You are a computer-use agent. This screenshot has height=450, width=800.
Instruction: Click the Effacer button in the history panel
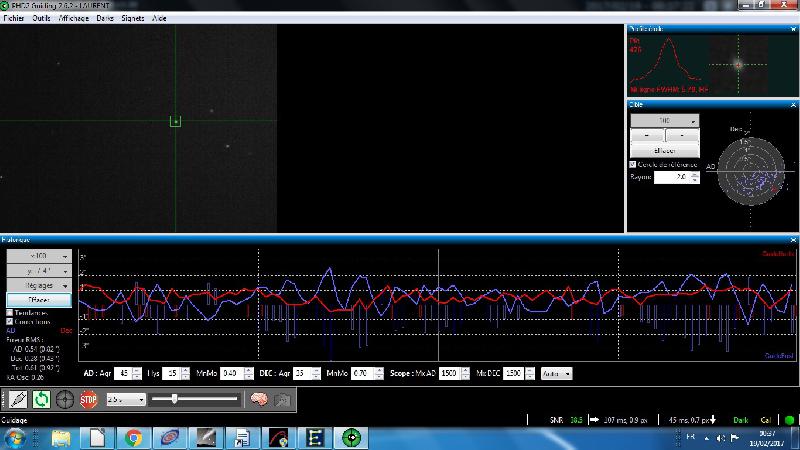39,300
